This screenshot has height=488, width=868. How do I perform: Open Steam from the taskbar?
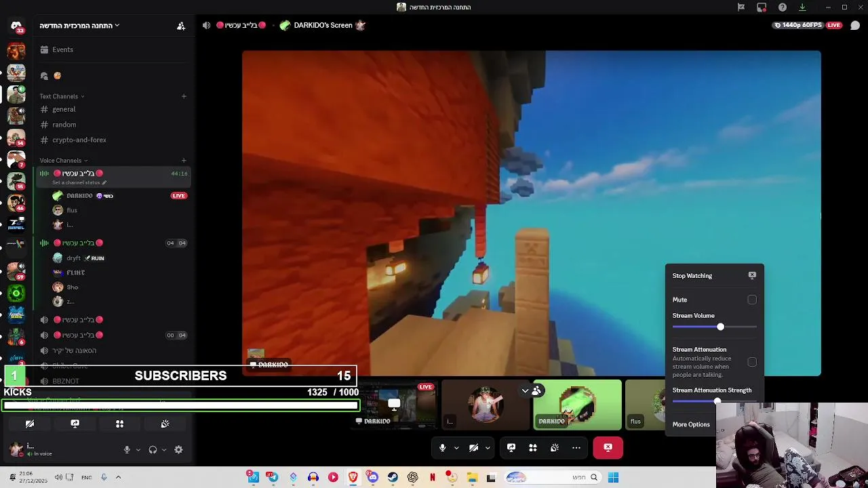pos(393,477)
